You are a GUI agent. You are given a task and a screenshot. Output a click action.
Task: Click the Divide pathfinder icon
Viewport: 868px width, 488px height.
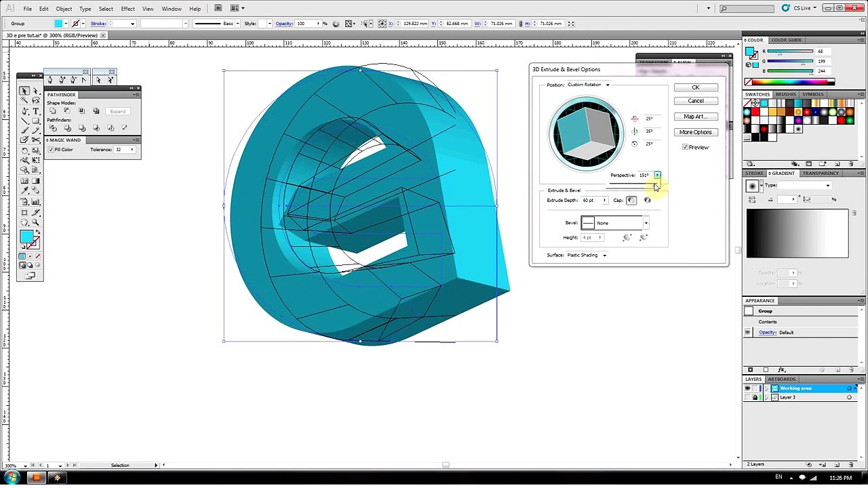pos(53,128)
